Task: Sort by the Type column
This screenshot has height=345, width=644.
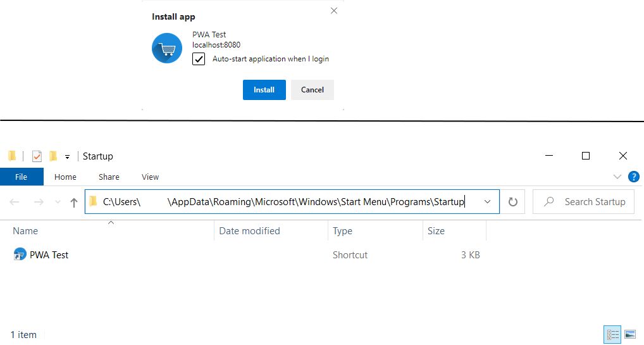Action: [375, 231]
